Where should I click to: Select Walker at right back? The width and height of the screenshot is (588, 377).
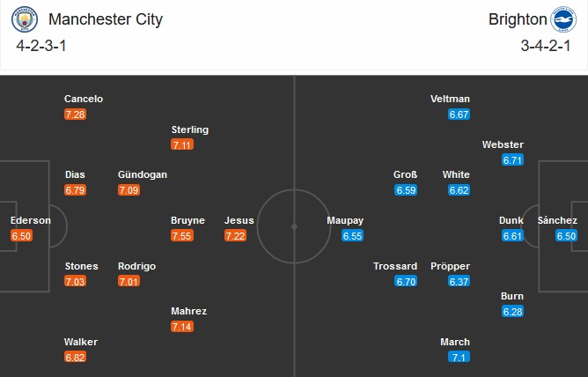click(81, 342)
